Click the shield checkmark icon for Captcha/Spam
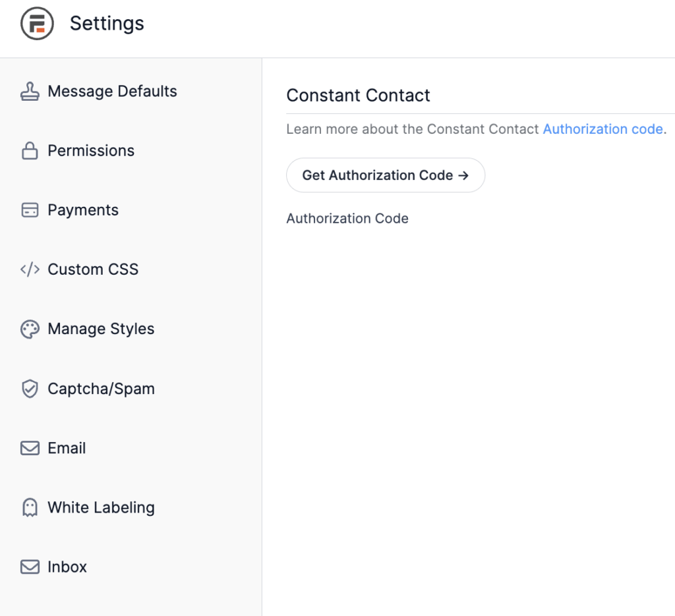 (30, 389)
